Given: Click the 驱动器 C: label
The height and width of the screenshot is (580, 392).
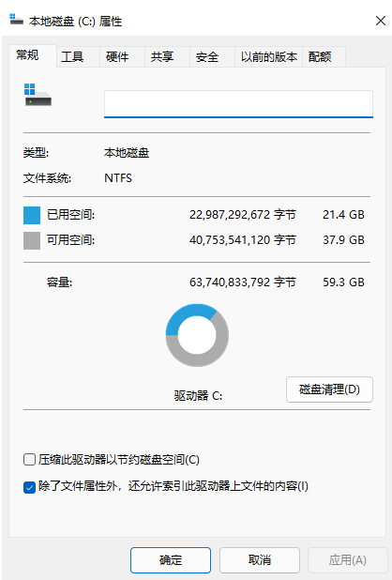Looking at the screenshot, I should [x=199, y=396].
